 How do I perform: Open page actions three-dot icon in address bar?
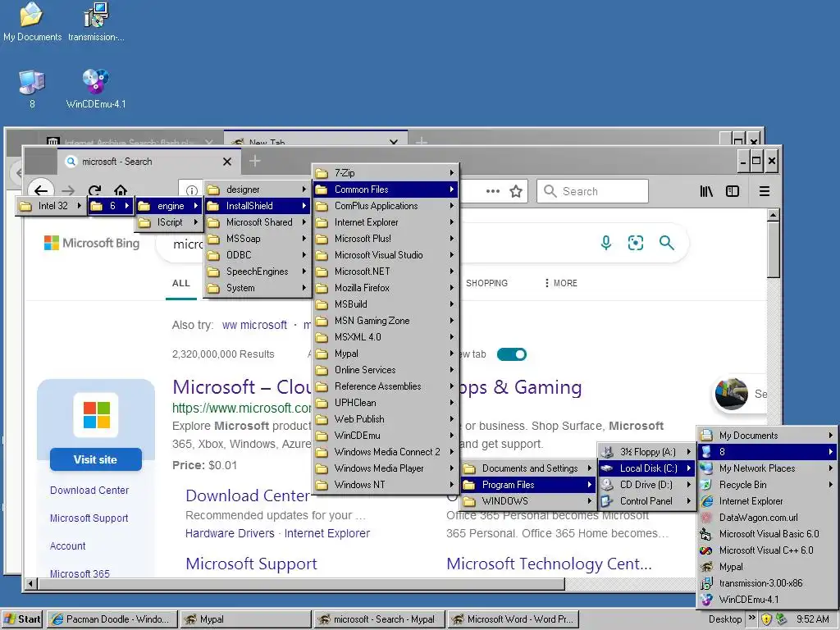click(x=493, y=191)
